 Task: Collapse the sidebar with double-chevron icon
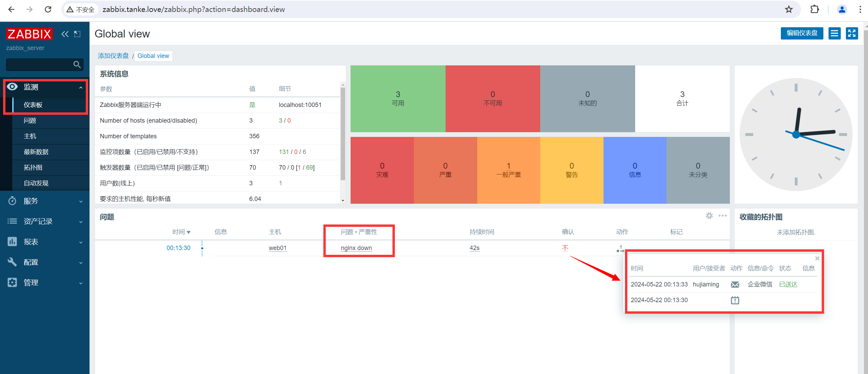65,34
